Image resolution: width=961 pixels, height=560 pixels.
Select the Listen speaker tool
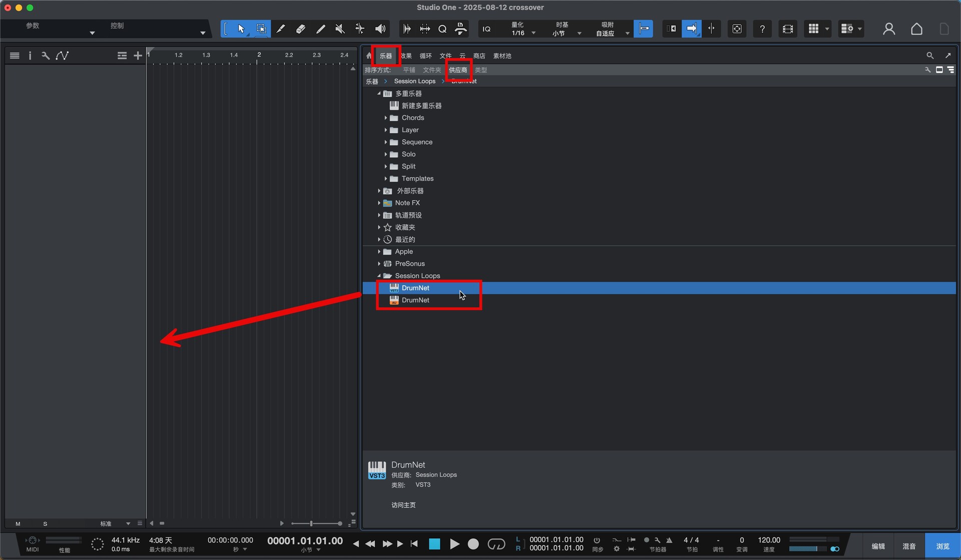[x=380, y=29]
